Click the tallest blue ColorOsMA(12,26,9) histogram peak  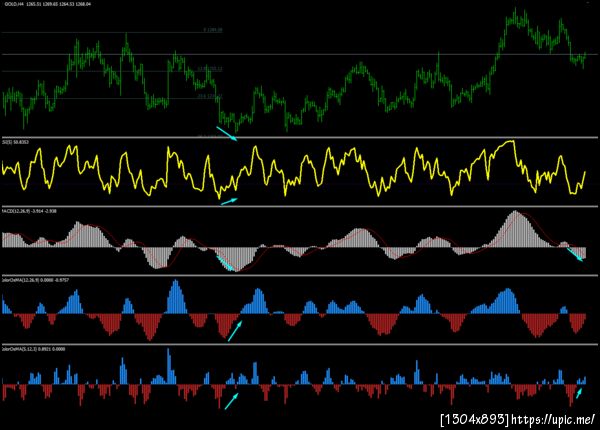(176, 296)
